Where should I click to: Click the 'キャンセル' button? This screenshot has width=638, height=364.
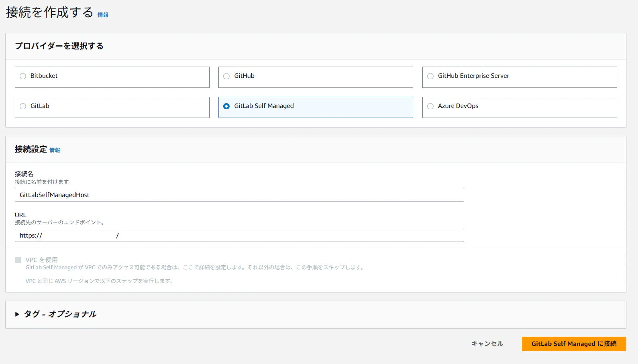point(487,344)
